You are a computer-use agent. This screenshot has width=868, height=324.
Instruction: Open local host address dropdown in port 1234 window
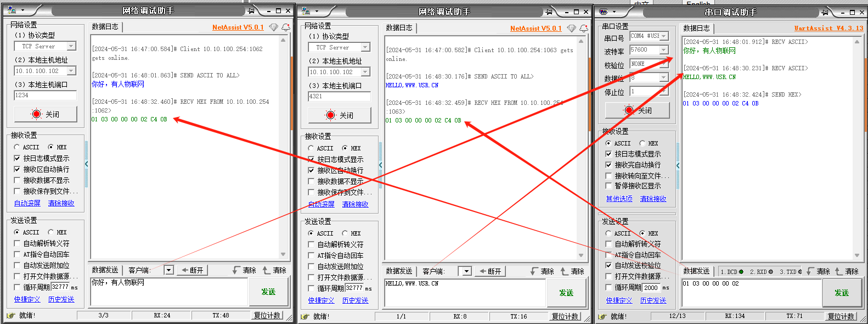71,71
